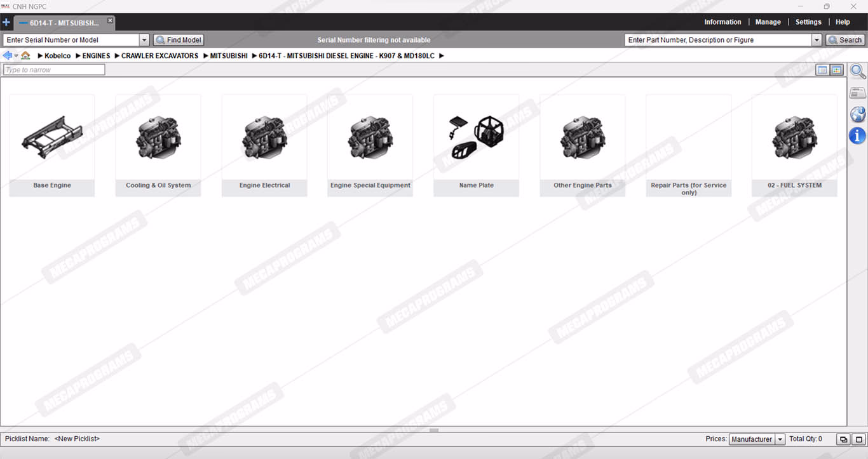The width and height of the screenshot is (868, 459).
Task: Open the globe info icon in sidebar
Action: click(x=858, y=114)
